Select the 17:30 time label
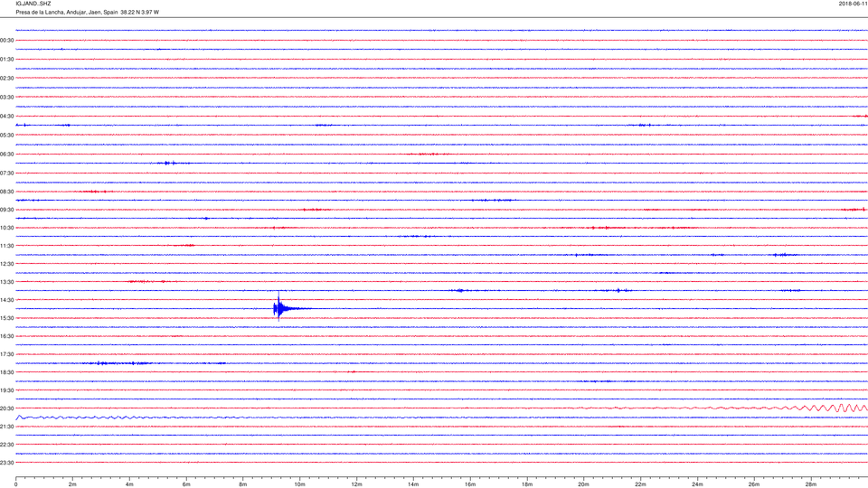Image resolution: width=868 pixels, height=488 pixels. click(7, 354)
